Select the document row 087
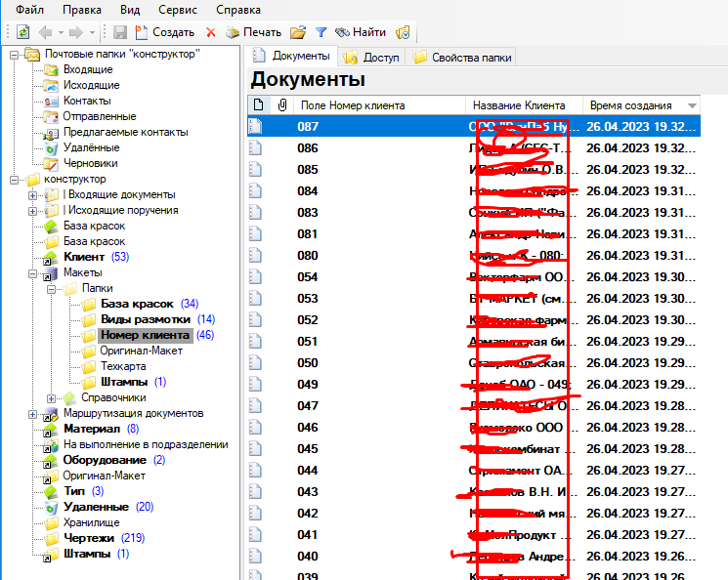728x580 pixels. click(x=474, y=126)
